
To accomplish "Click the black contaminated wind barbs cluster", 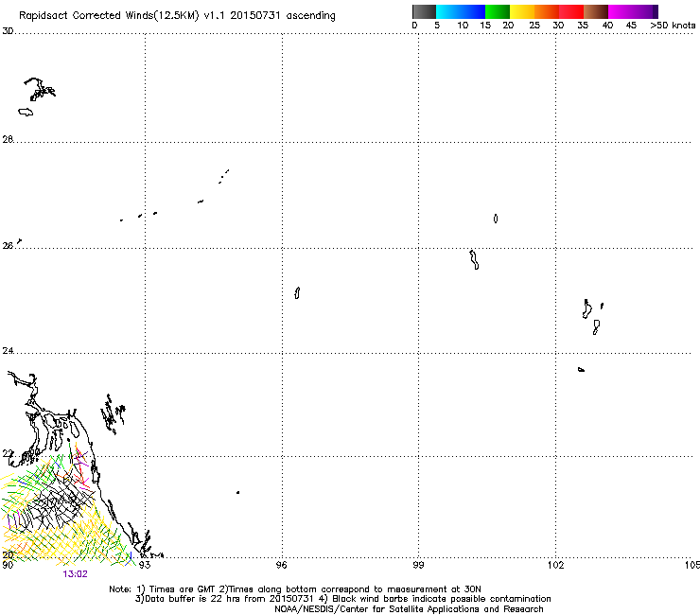I will 58,502.
